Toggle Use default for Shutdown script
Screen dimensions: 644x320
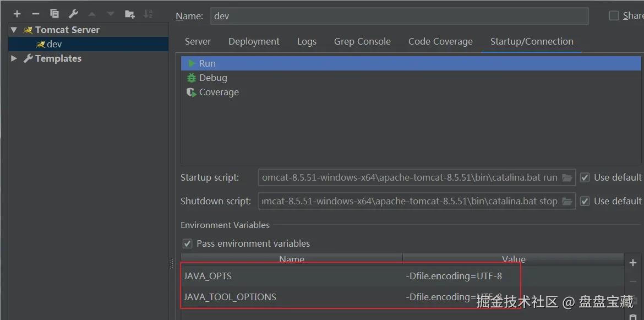tap(585, 201)
